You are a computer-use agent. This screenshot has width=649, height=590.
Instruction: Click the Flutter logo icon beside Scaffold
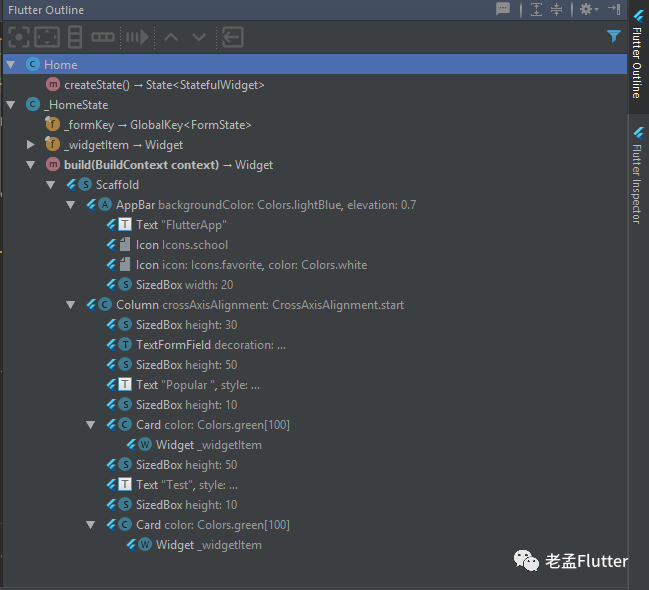point(71,185)
